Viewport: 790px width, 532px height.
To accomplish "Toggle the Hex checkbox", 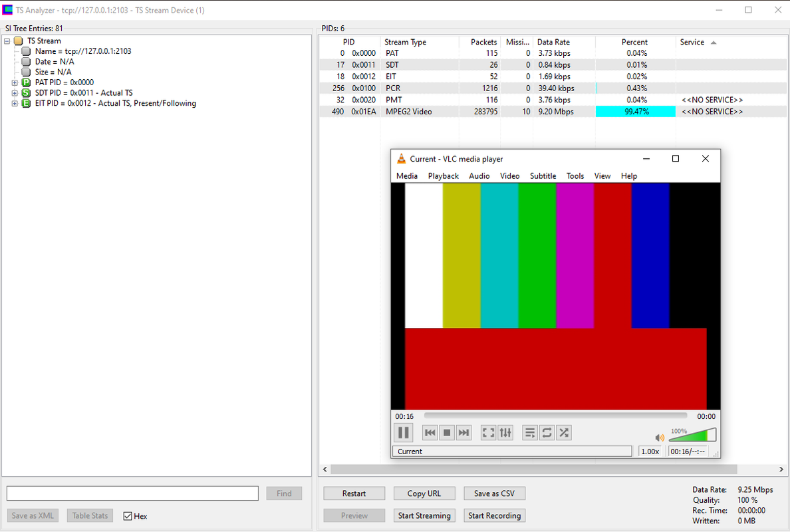I will 128,516.
